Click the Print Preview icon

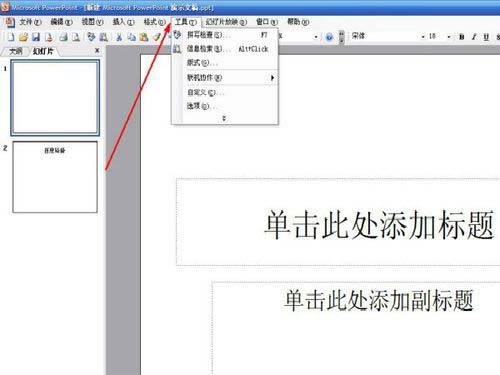(x=76, y=37)
